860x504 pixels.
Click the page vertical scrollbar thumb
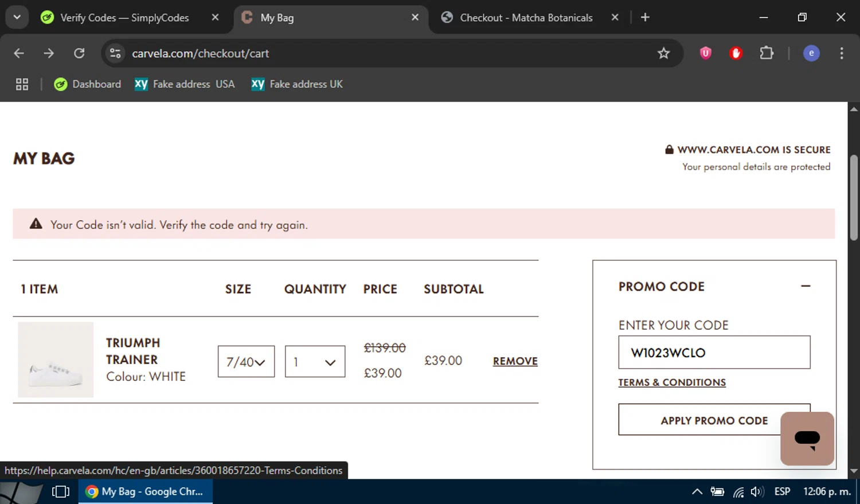854,198
